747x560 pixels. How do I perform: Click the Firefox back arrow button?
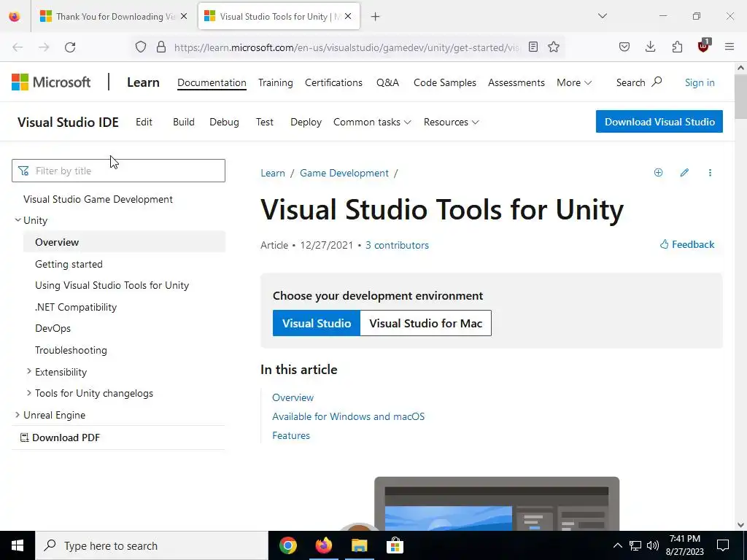click(x=18, y=47)
